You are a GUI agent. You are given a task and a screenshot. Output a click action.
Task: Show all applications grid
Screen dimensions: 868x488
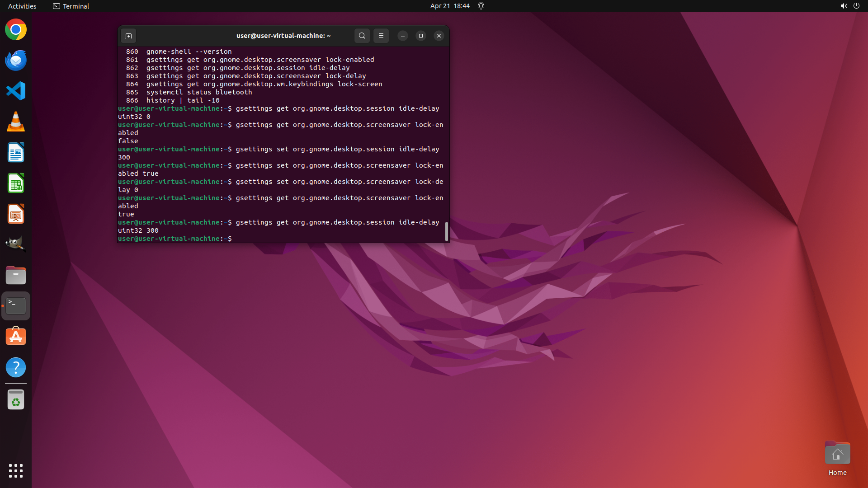16,470
